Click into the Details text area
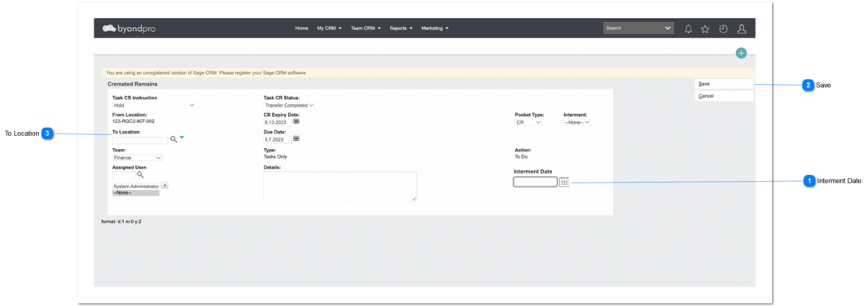Screen dimensions: 868x307 [340, 186]
